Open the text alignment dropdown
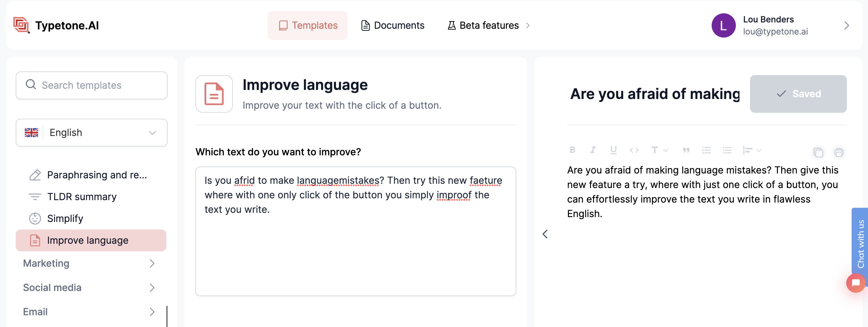 click(752, 150)
